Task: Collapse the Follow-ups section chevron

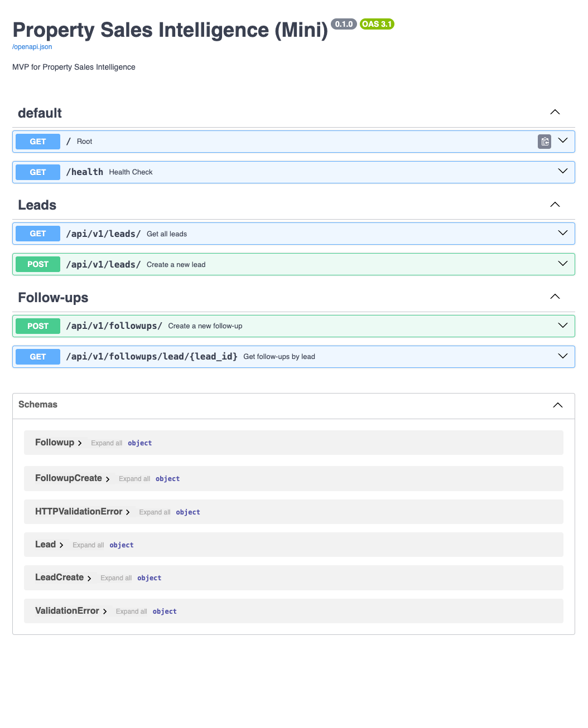Action: tap(555, 297)
